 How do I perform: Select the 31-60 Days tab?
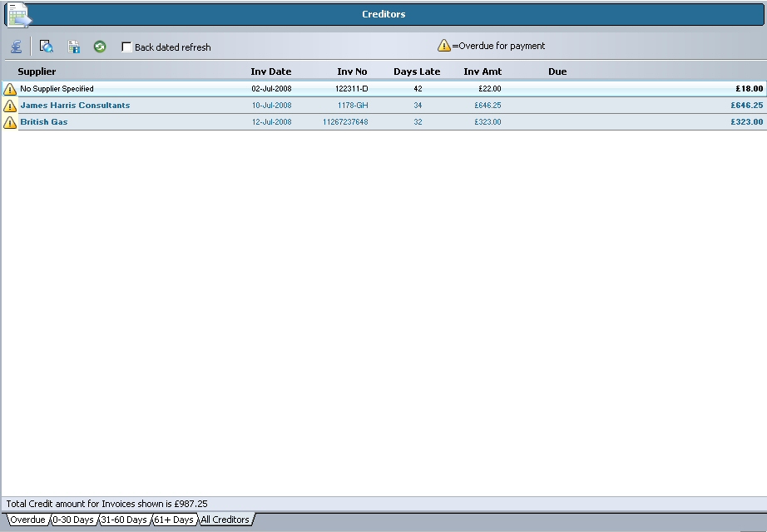[123, 520]
